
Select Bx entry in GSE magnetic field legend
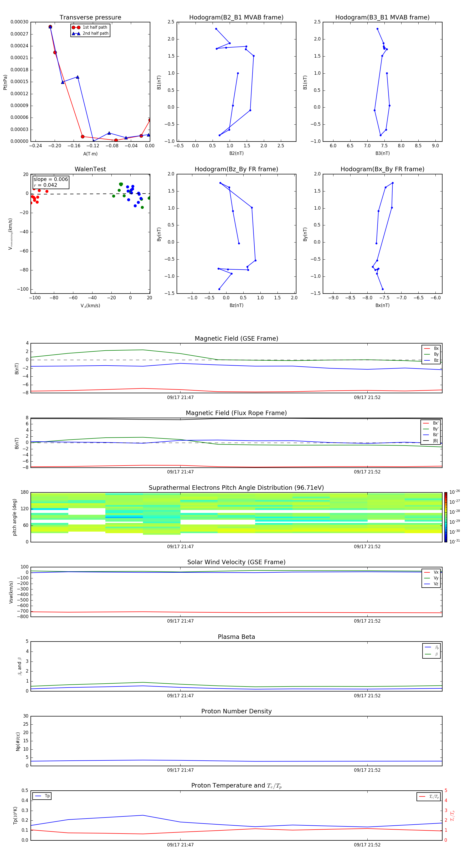click(431, 349)
